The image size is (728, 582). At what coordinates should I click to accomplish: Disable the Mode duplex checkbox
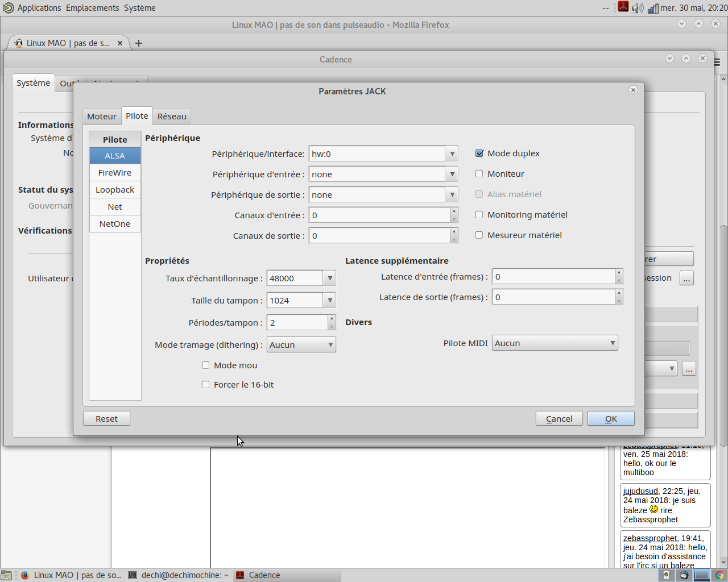[479, 153]
